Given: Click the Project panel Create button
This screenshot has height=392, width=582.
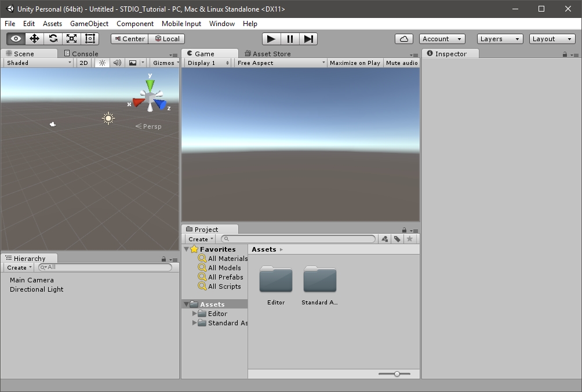Looking at the screenshot, I should (201, 239).
